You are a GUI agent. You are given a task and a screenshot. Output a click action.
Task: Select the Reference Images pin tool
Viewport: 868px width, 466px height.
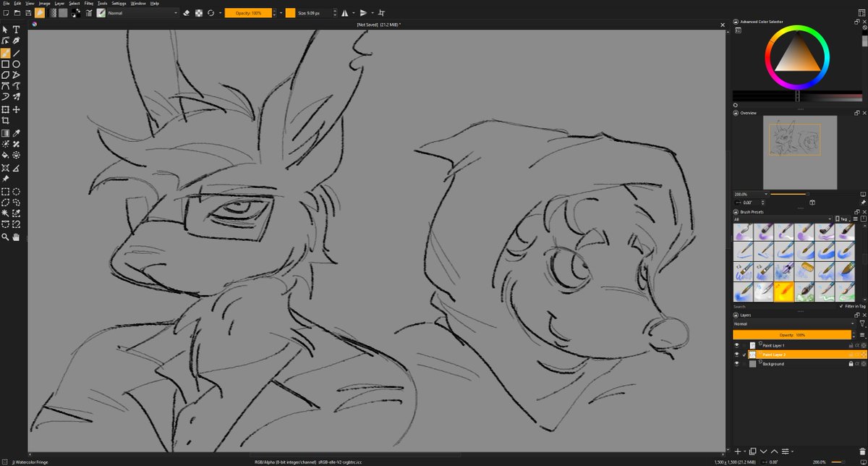tap(5, 178)
